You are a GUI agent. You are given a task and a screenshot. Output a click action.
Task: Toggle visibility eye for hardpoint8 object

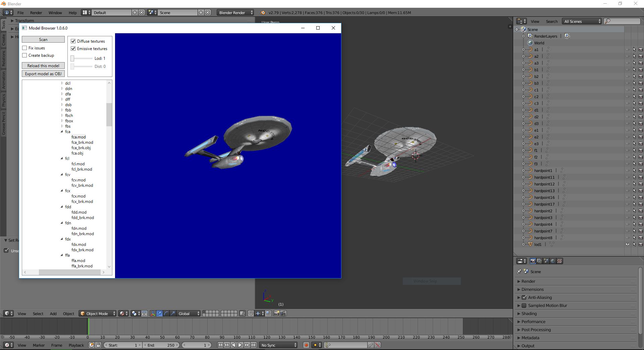point(628,237)
